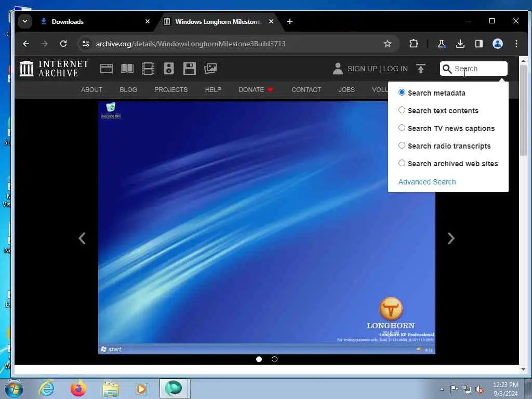Go to previous carousel image chevron

(x=82, y=238)
